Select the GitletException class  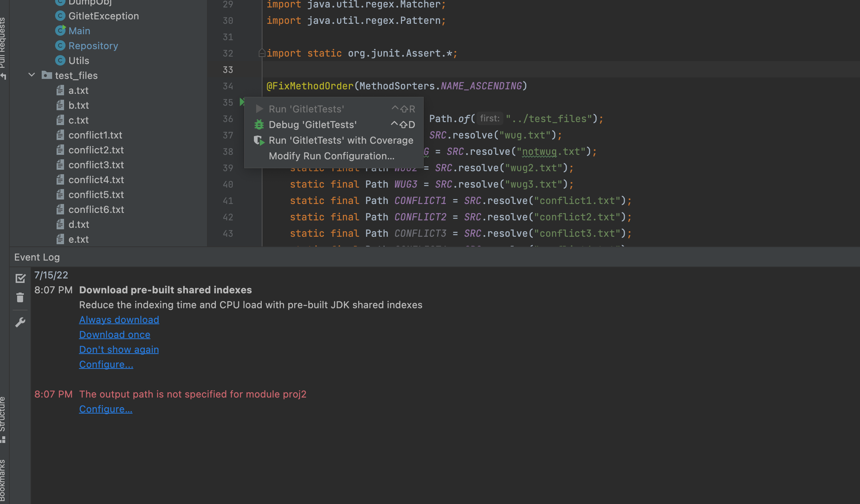pyautogui.click(x=103, y=16)
